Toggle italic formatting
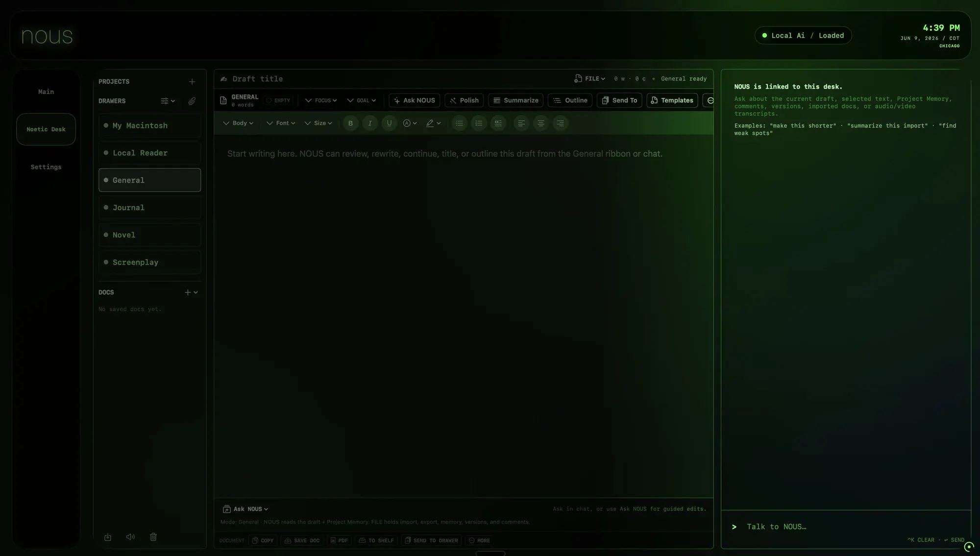This screenshot has height=556, width=980. click(370, 123)
